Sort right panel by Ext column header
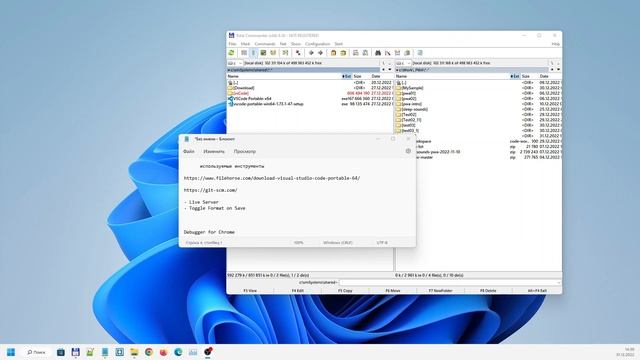The height and width of the screenshot is (360, 640). point(515,76)
